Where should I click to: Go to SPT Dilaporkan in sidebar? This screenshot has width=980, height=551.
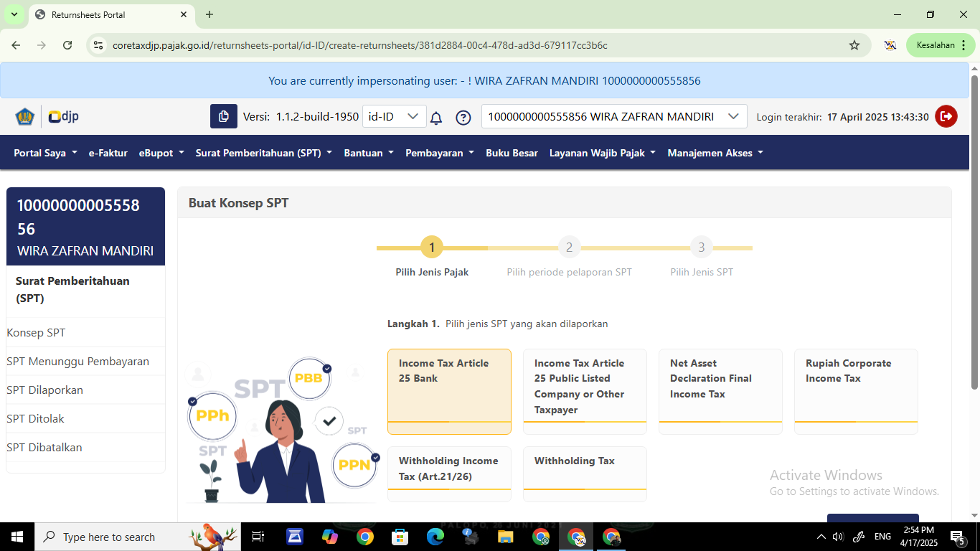click(44, 390)
